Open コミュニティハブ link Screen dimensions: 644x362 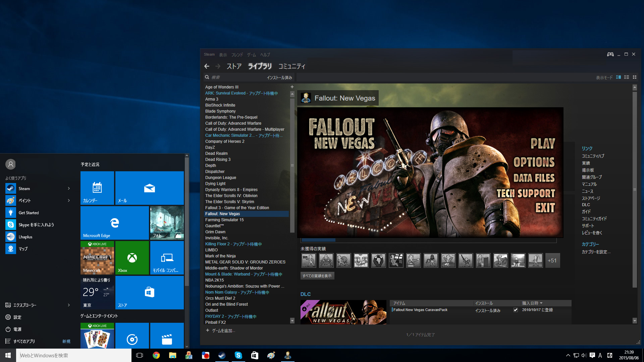pyautogui.click(x=593, y=156)
